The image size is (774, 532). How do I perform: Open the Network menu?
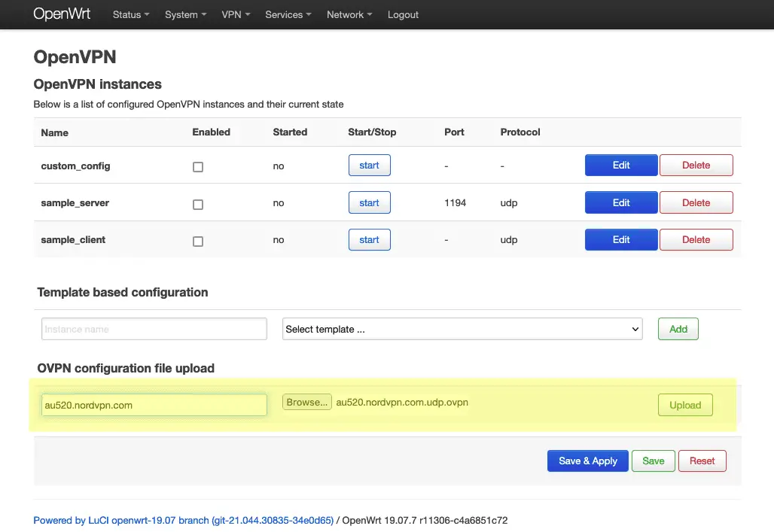[x=349, y=15]
